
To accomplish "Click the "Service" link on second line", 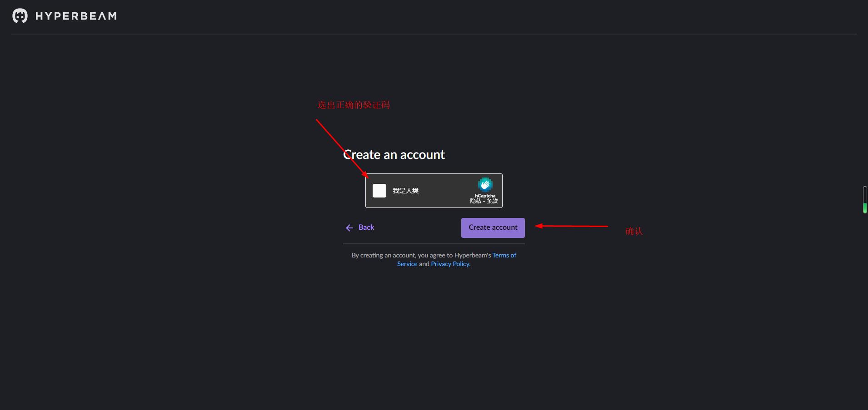I will 407,264.
